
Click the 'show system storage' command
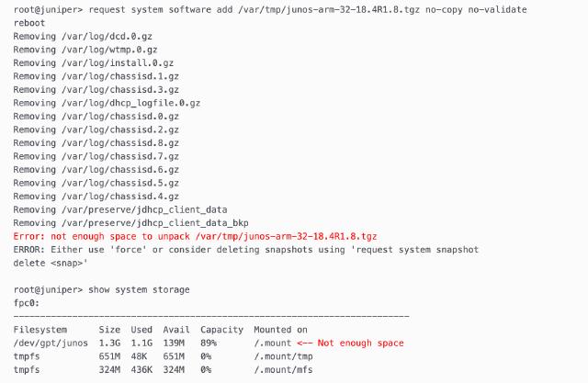pos(139,289)
